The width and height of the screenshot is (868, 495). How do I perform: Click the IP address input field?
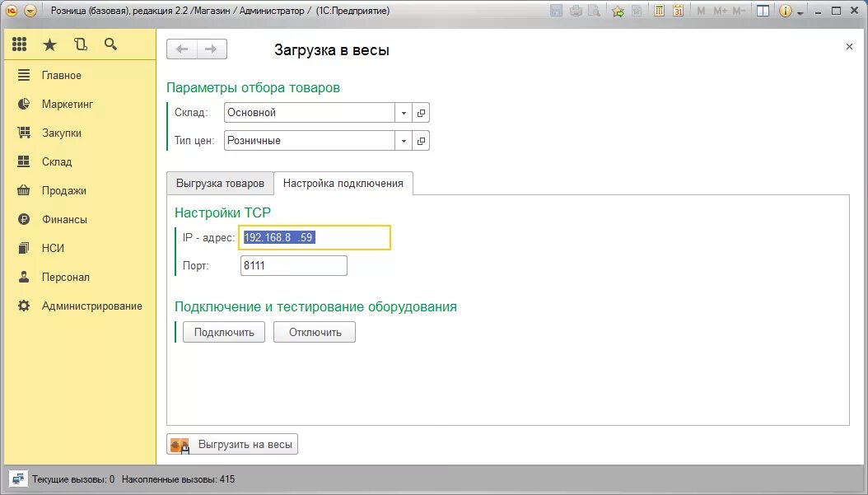[x=315, y=237]
